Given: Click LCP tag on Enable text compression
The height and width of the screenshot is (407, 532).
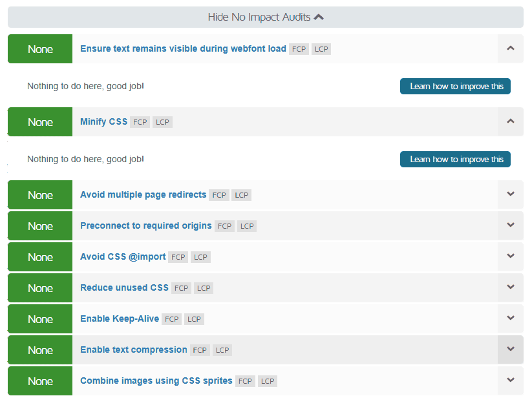Looking at the screenshot, I should pos(222,350).
